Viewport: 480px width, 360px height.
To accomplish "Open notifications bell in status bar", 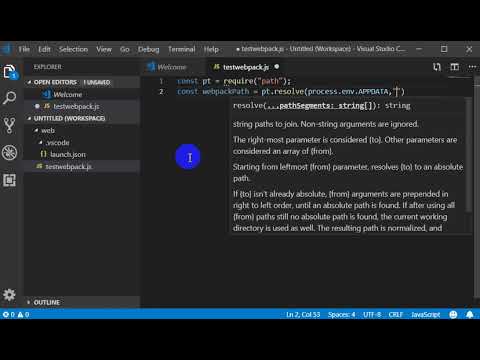I will pyautogui.click(x=470, y=314).
